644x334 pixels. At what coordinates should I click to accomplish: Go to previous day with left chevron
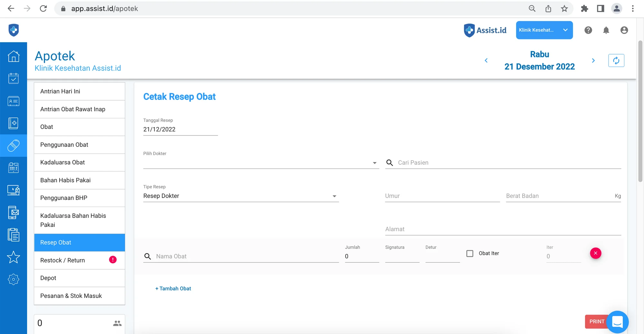486,60
